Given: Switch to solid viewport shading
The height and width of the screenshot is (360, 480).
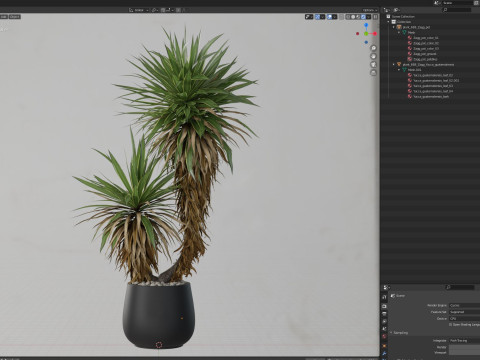Looking at the screenshot, I should click(353, 17).
